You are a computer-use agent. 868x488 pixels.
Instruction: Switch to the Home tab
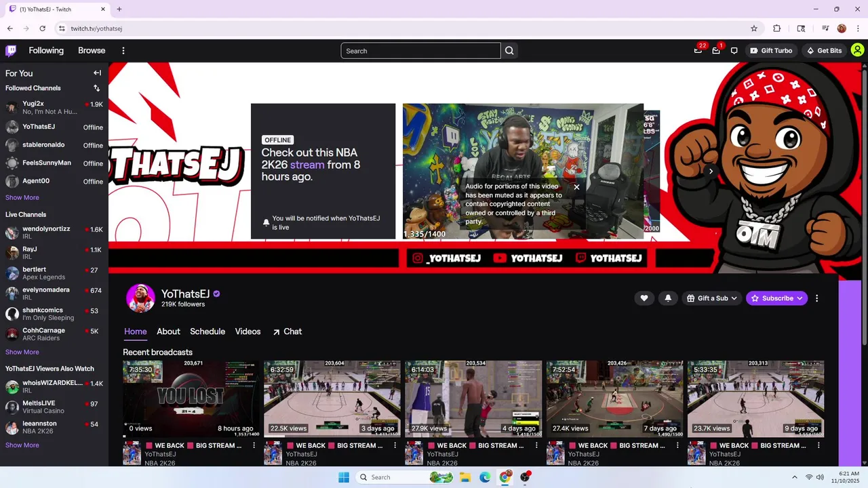coord(136,331)
